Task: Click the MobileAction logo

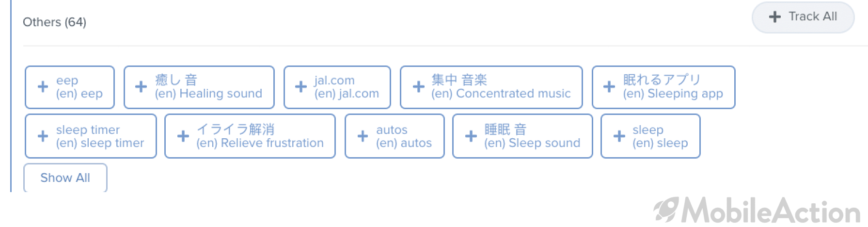Action: pyautogui.click(x=757, y=211)
